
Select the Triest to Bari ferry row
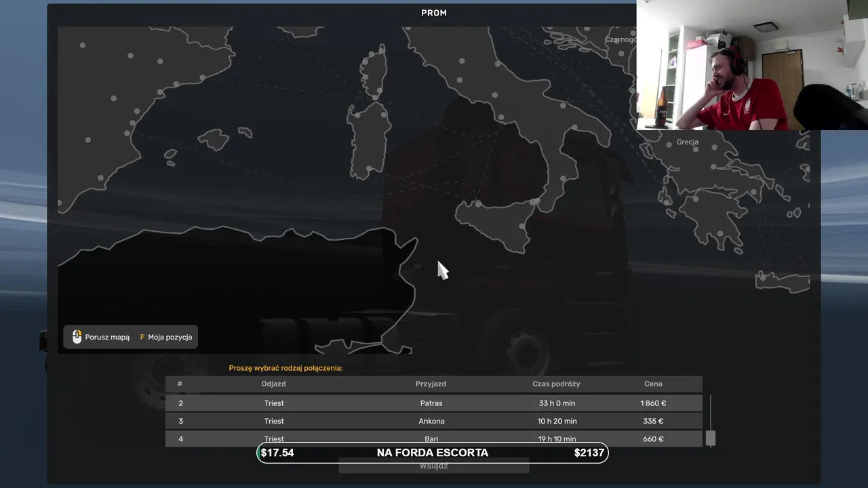[x=434, y=438]
